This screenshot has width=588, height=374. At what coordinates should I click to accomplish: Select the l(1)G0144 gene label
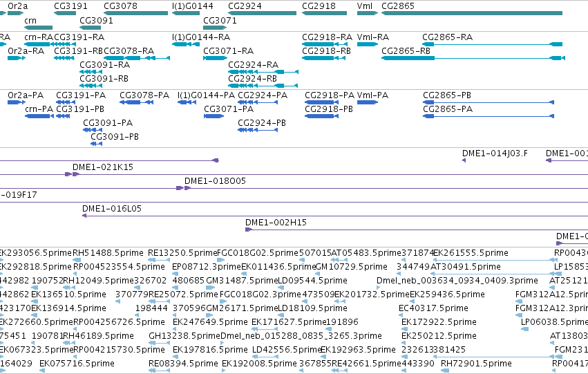192,6
